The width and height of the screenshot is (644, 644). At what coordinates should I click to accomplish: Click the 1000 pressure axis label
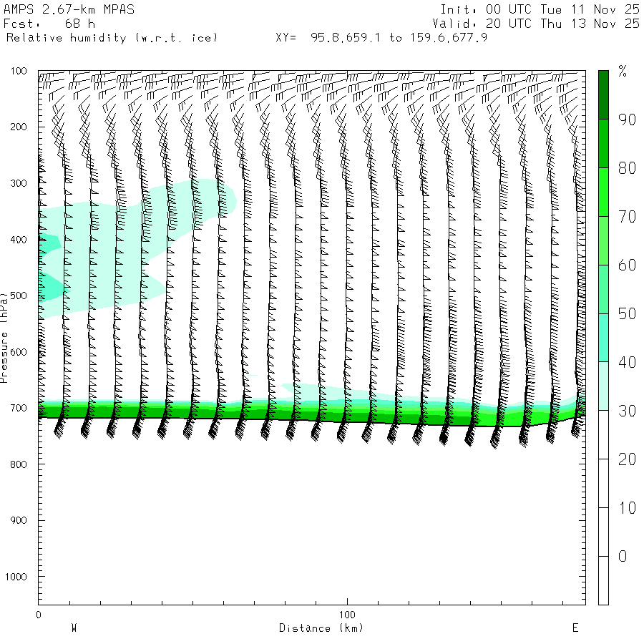pos(16,577)
